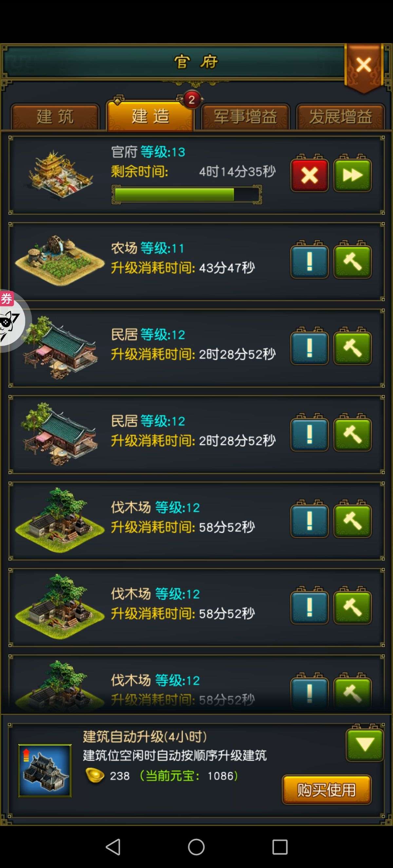The height and width of the screenshot is (868, 393).
Task: Open the 军事增益 tab
Action: (x=245, y=117)
